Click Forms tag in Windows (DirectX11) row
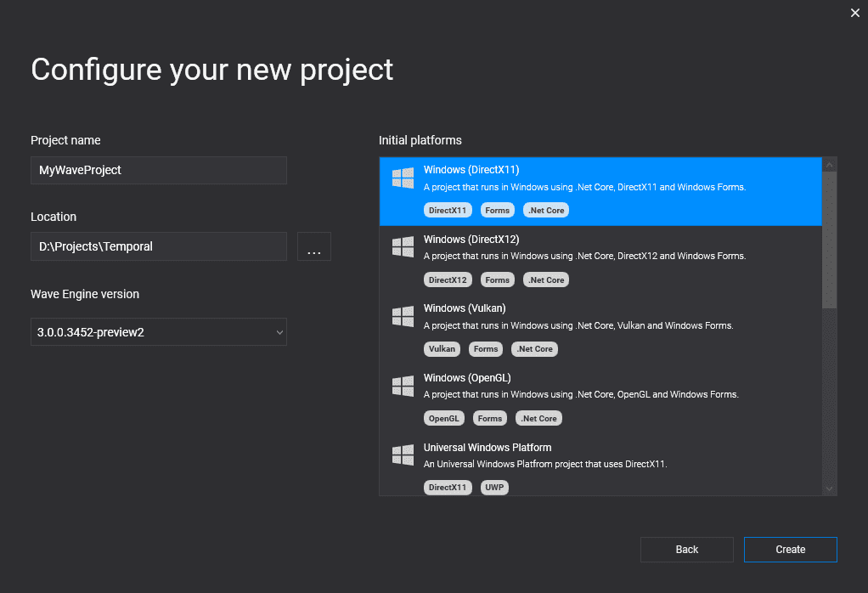 point(497,211)
